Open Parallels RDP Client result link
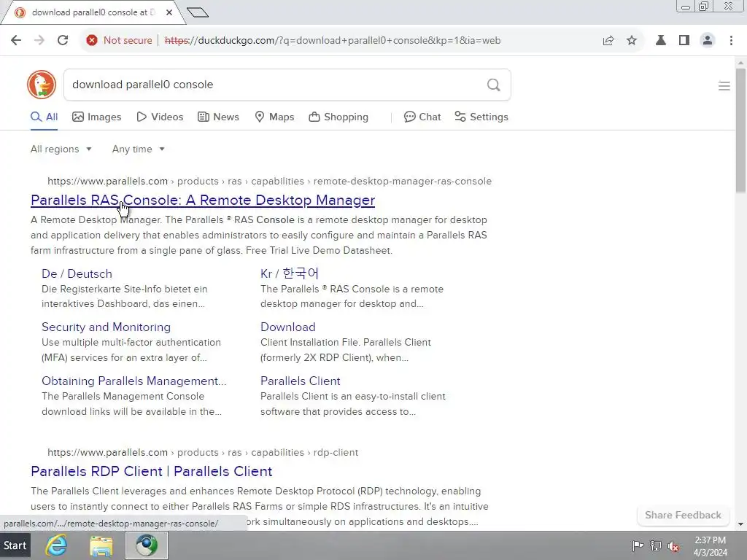The height and width of the screenshot is (560, 747). coord(152,472)
